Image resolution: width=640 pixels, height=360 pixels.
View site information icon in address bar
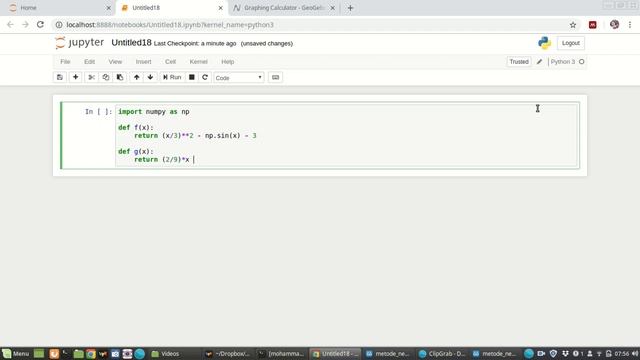tap(59, 25)
